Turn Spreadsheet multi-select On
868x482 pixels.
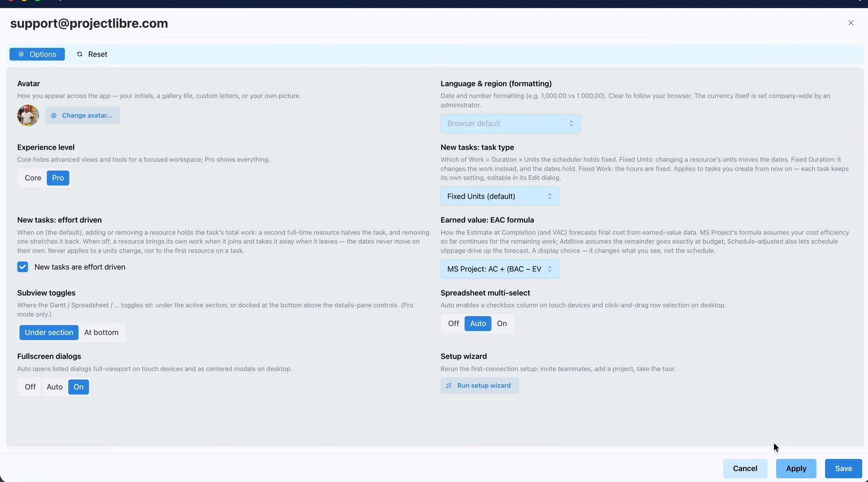[502, 323]
